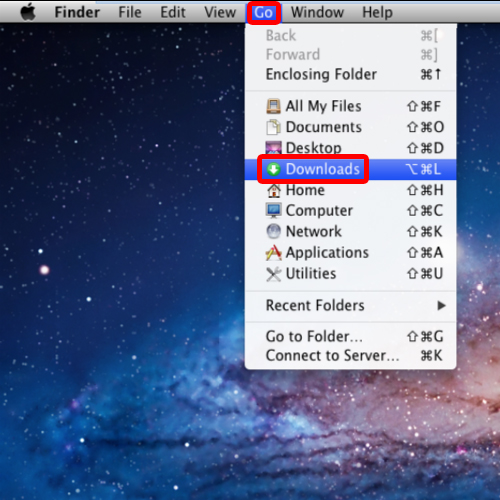Open Applications from the Go menu
The height and width of the screenshot is (500, 500).
351,252
